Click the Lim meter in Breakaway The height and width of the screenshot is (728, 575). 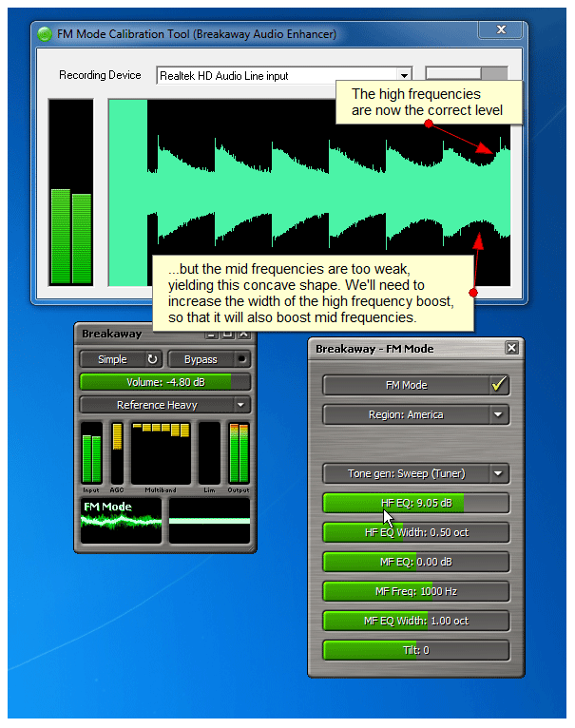tap(209, 453)
